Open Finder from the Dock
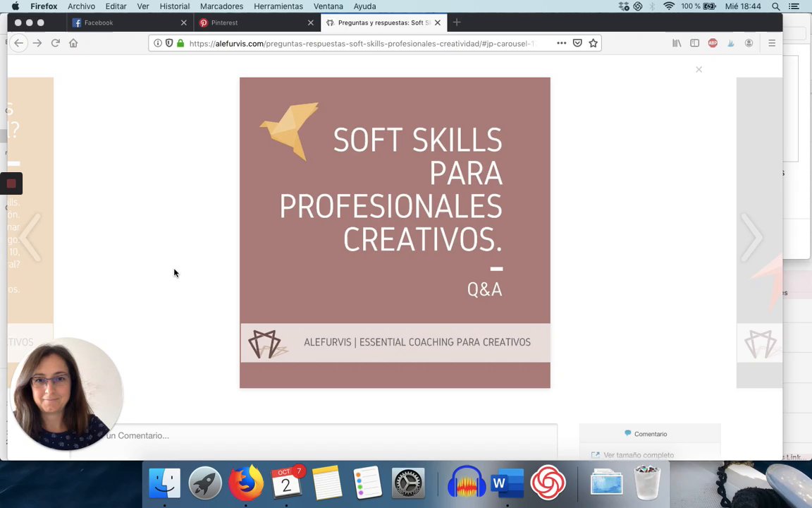Viewport: 812px width, 508px height. (165, 483)
